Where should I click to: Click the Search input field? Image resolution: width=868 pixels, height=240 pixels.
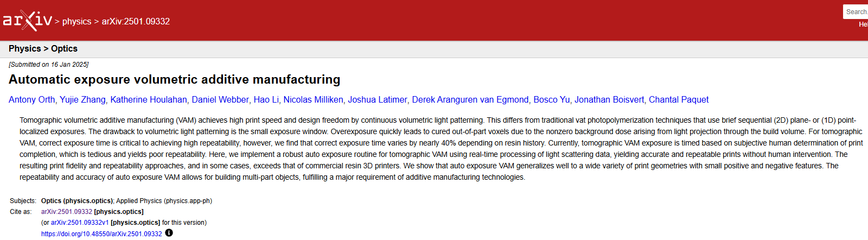click(856, 11)
